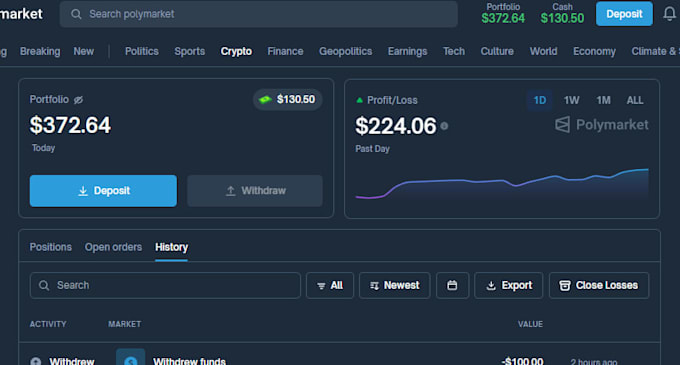Open the New category
This screenshot has height=365, width=680.
83,51
